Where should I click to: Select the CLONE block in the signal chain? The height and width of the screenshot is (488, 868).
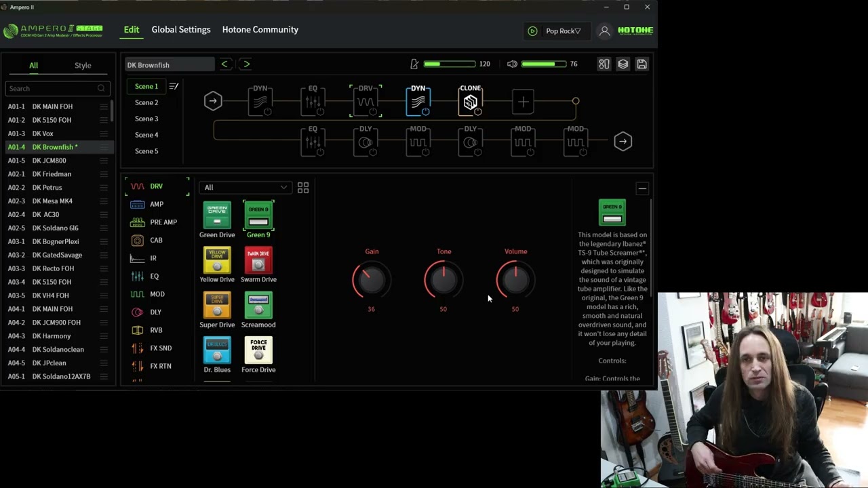[471, 102]
